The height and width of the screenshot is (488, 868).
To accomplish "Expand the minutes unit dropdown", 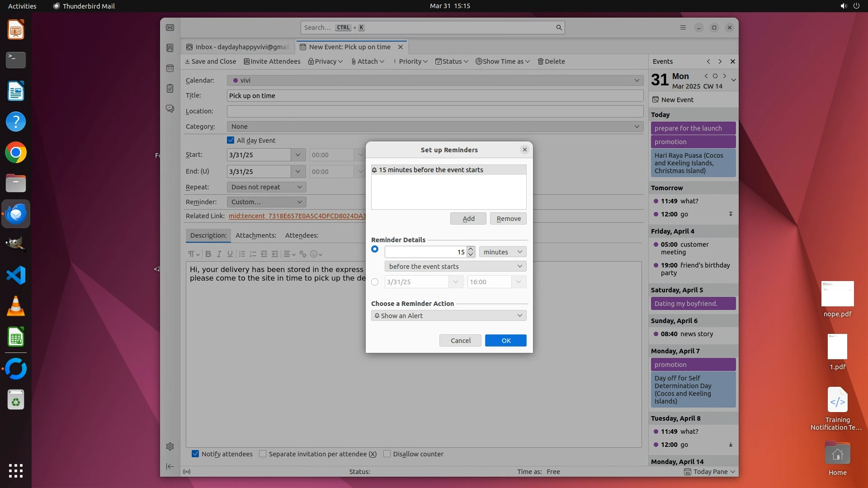I will coord(502,252).
